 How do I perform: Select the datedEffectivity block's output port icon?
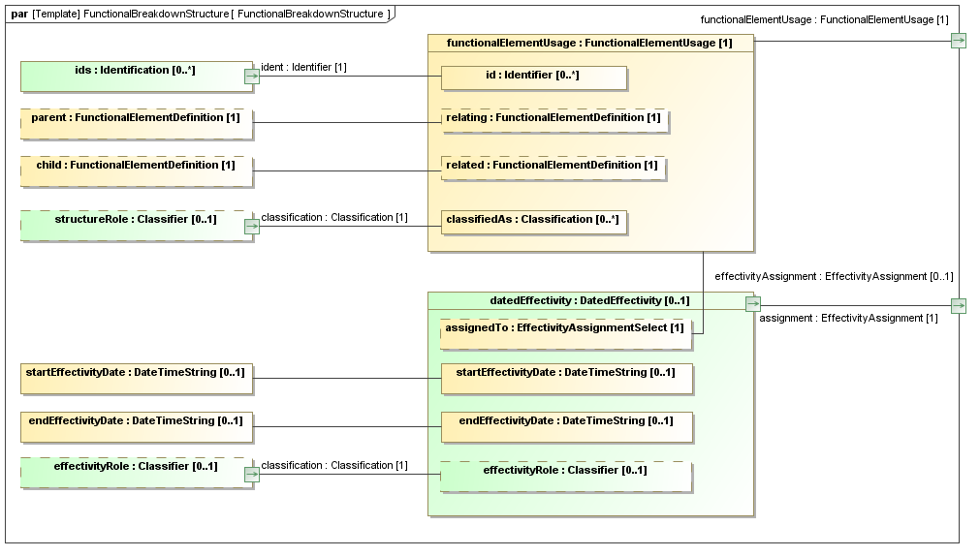point(752,304)
